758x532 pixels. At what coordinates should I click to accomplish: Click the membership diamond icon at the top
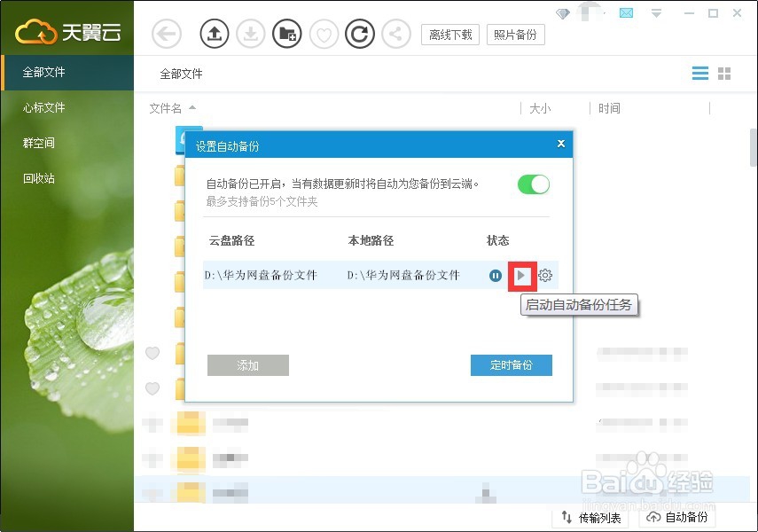562,12
